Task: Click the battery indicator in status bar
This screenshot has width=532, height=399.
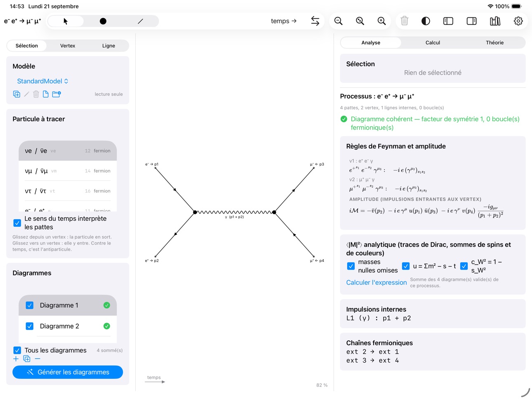Action: 516,6
